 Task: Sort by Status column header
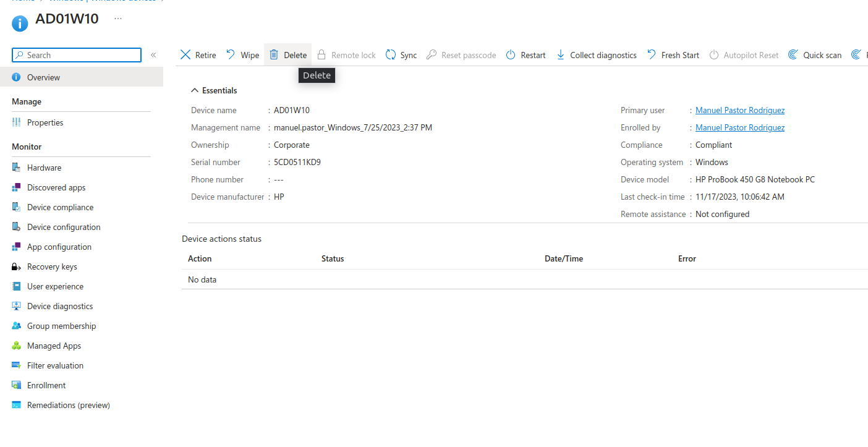tap(333, 258)
